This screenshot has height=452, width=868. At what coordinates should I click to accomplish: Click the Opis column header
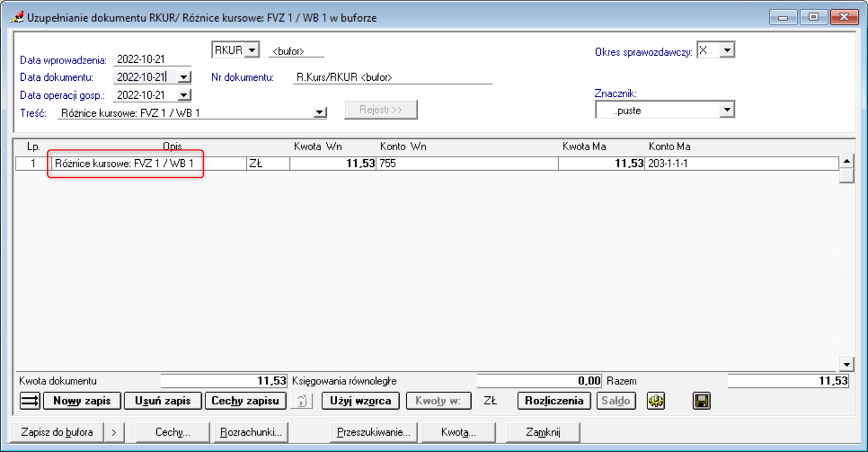173,147
